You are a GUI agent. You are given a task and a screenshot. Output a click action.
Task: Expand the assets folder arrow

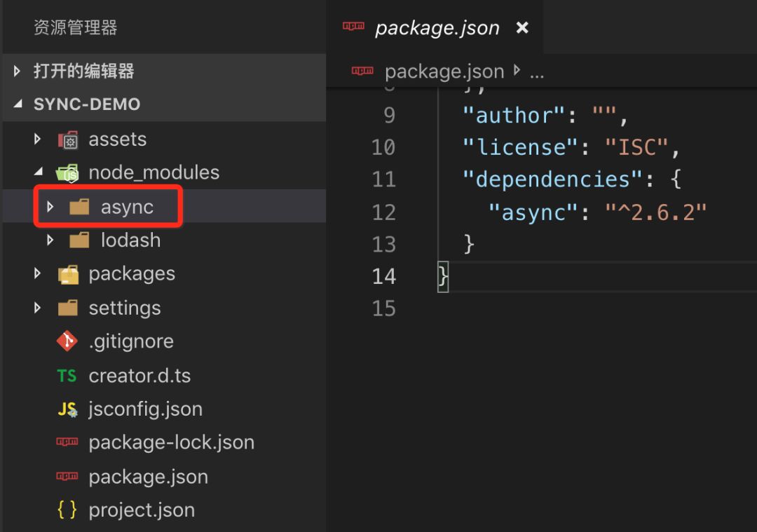(x=38, y=139)
